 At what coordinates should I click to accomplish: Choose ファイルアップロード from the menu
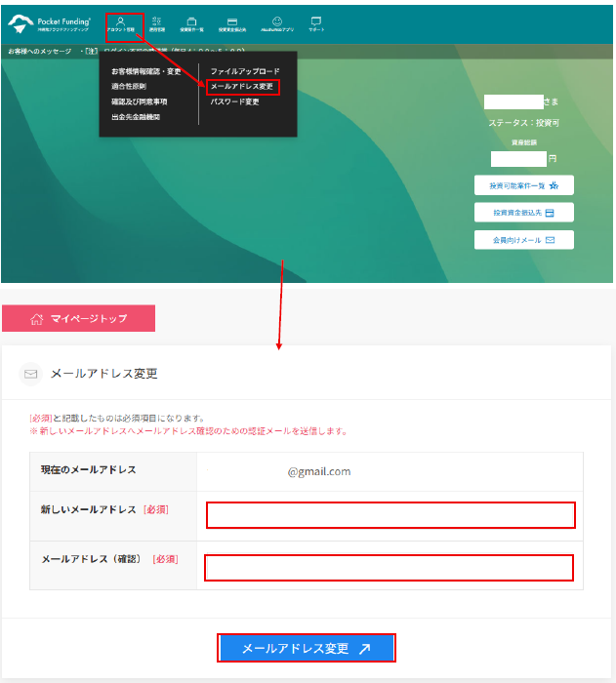coord(244,71)
